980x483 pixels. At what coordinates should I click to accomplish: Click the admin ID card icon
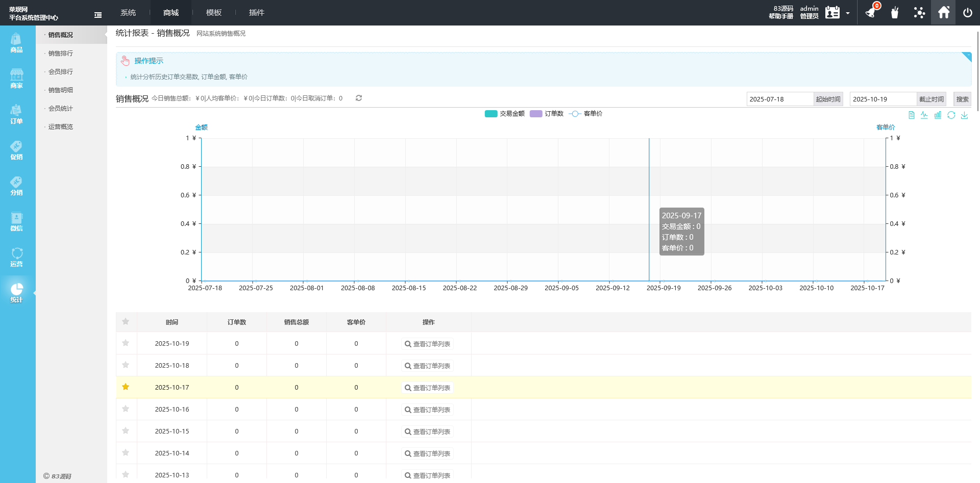(832, 12)
